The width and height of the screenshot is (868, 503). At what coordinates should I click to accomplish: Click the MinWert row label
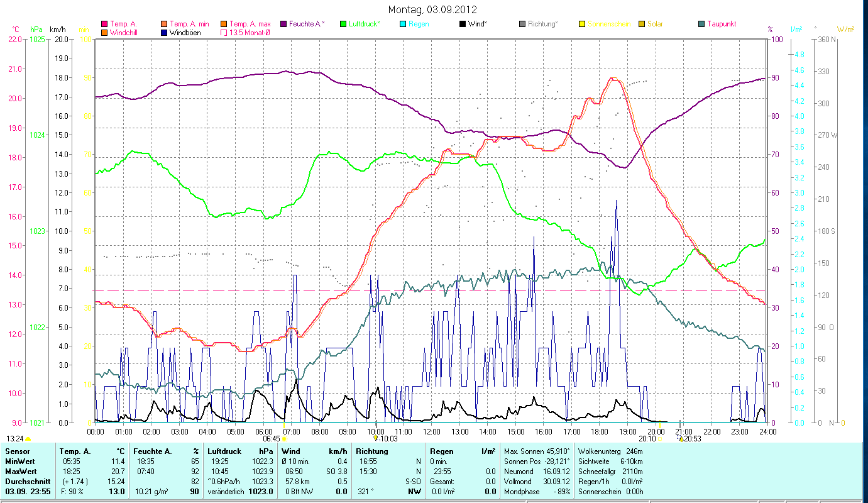(x=19, y=462)
